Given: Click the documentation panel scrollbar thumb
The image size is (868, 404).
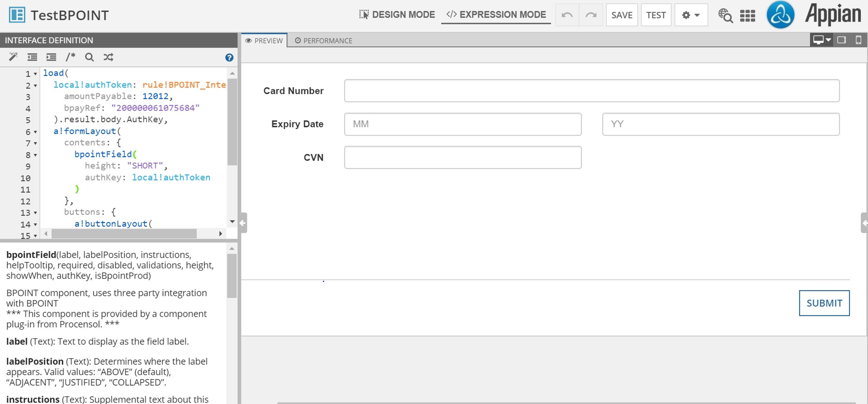Looking at the screenshot, I should [x=231, y=276].
